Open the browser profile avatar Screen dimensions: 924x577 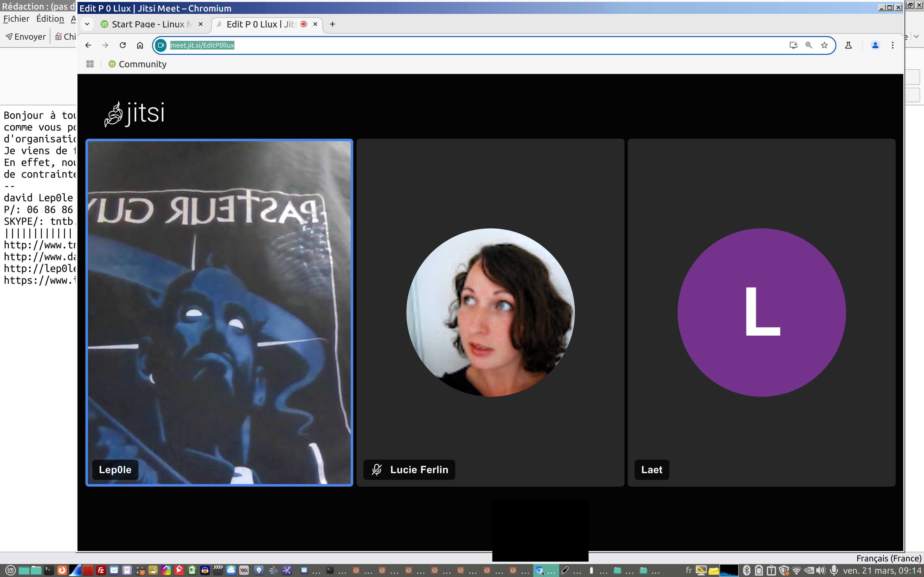[875, 45]
